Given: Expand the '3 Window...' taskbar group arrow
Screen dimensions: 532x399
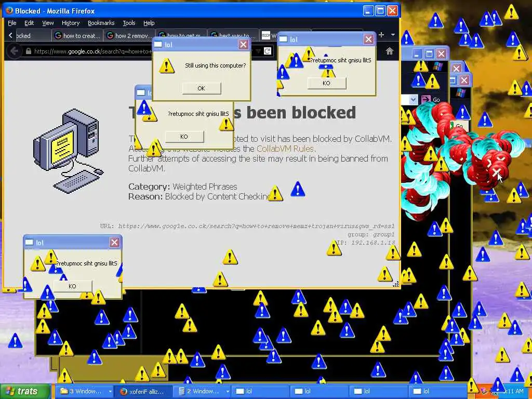Looking at the screenshot, I should [110, 392].
